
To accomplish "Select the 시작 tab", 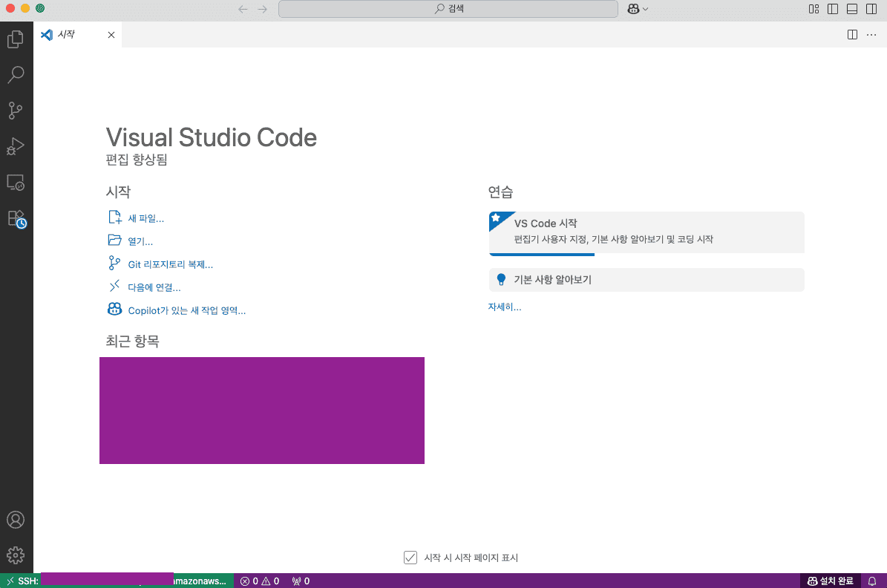I will (x=77, y=34).
